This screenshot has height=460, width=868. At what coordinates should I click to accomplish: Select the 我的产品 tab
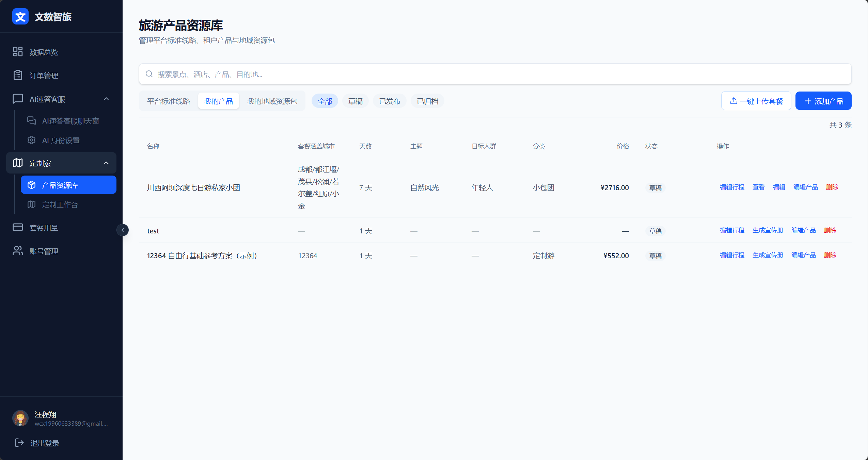[x=219, y=101]
